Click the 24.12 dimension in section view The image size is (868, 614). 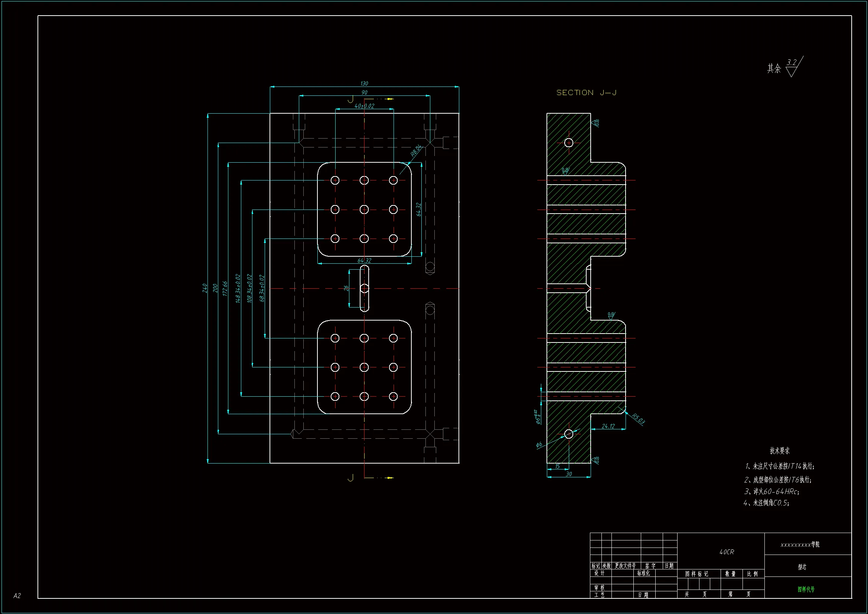coord(608,426)
